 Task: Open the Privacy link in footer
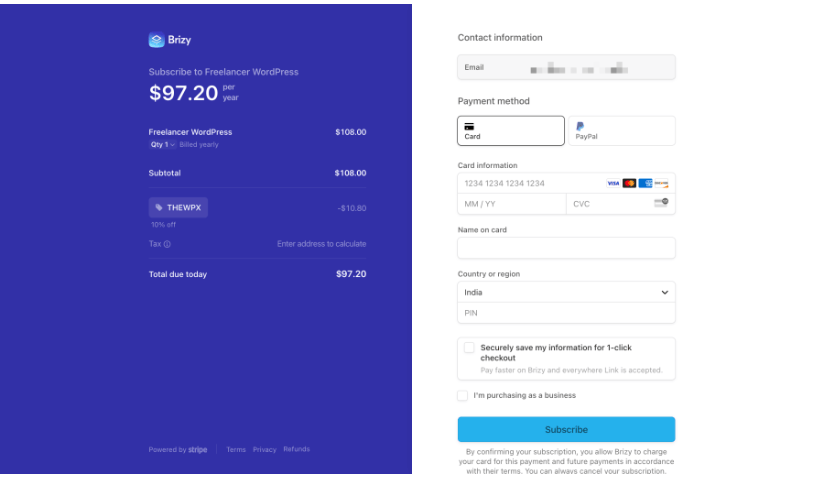tap(264, 450)
